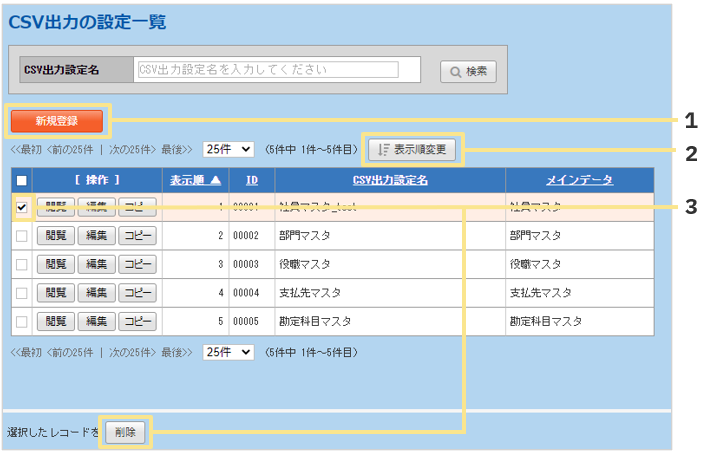This screenshot has height=453, width=705.
Task: Open the bottom 25件 page size dropdown
Action: click(x=228, y=353)
